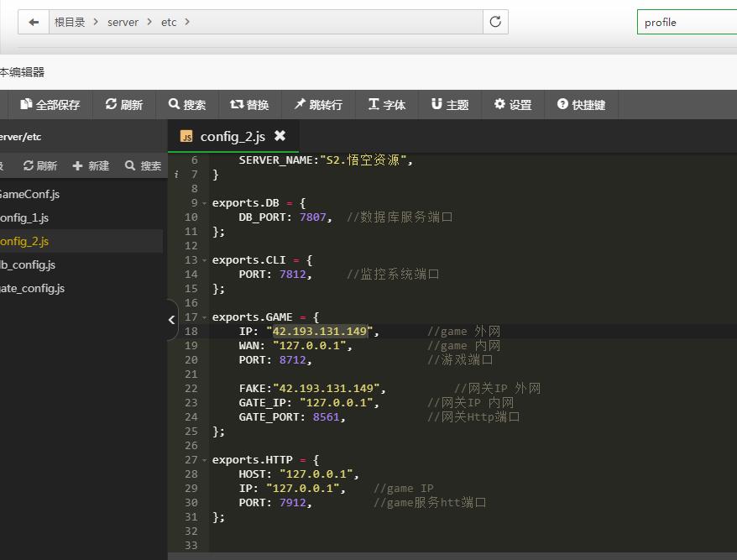Click the Search magnifier in top toolbar
This screenshot has height=560, width=737.
pos(186,105)
